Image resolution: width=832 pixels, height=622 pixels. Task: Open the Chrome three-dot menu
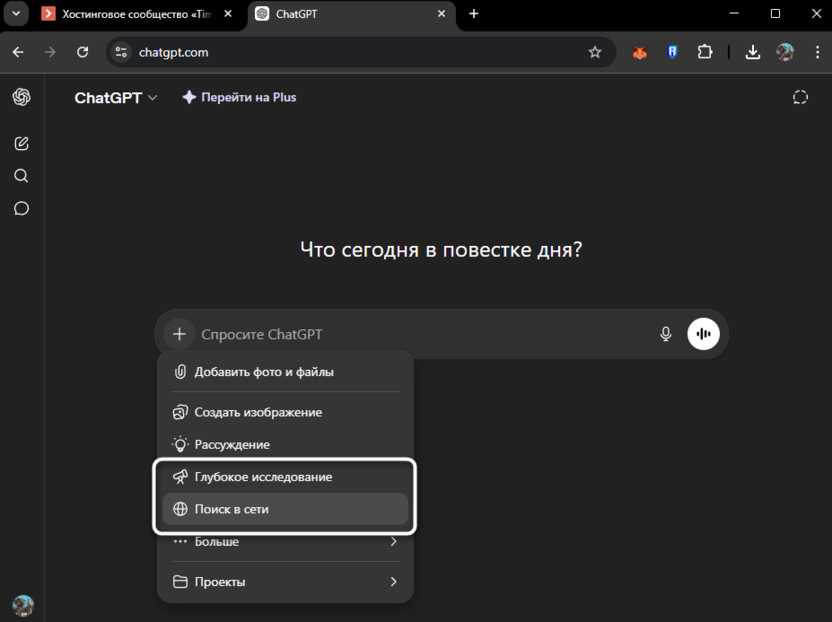pyautogui.click(x=817, y=52)
